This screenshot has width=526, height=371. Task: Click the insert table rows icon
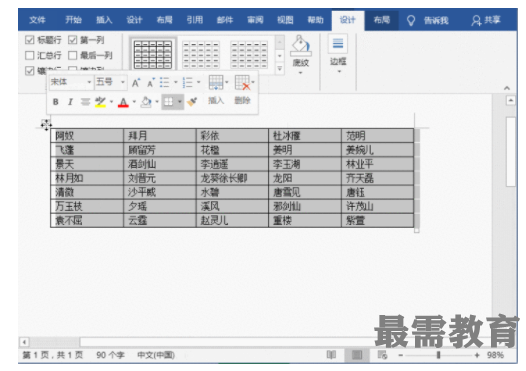pos(216,82)
